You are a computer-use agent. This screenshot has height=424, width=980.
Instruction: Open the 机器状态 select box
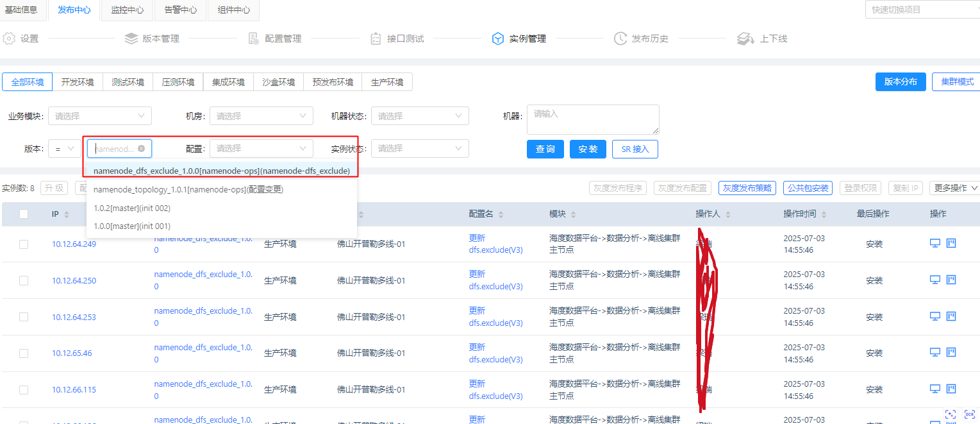click(x=420, y=116)
